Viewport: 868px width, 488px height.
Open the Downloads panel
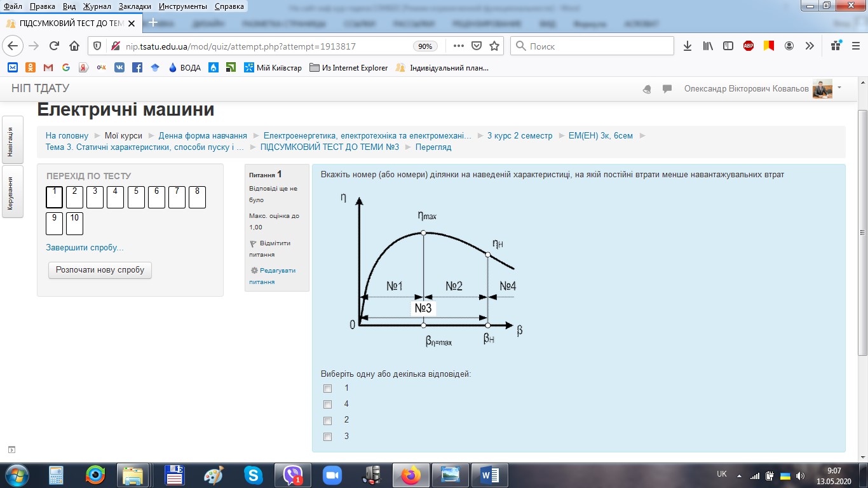pyautogui.click(x=688, y=46)
